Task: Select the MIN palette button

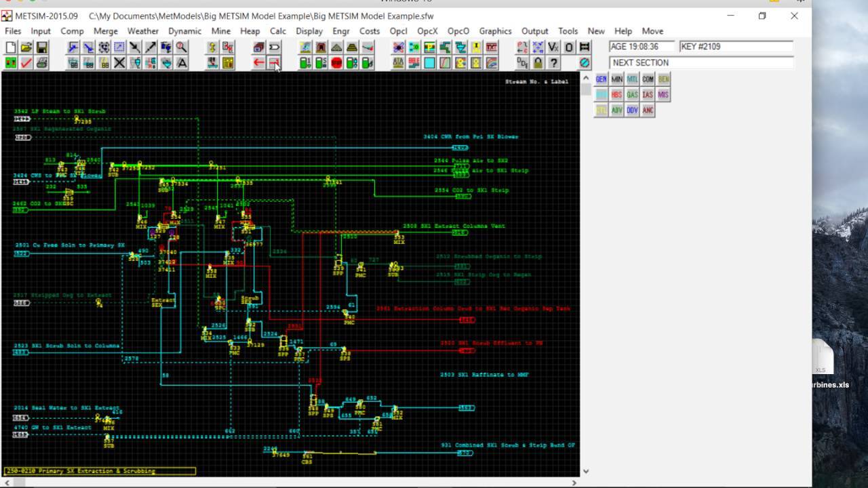Action: [x=616, y=79]
